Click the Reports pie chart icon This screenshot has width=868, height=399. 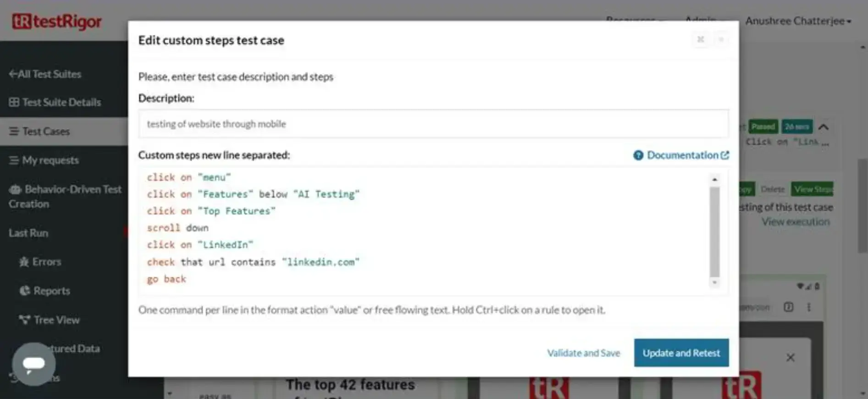(x=25, y=291)
